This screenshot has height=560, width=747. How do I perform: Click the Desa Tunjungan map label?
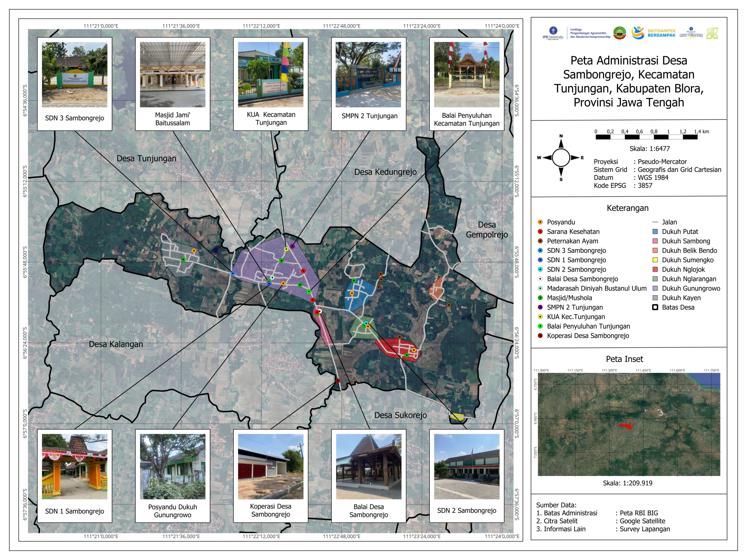pos(146,158)
